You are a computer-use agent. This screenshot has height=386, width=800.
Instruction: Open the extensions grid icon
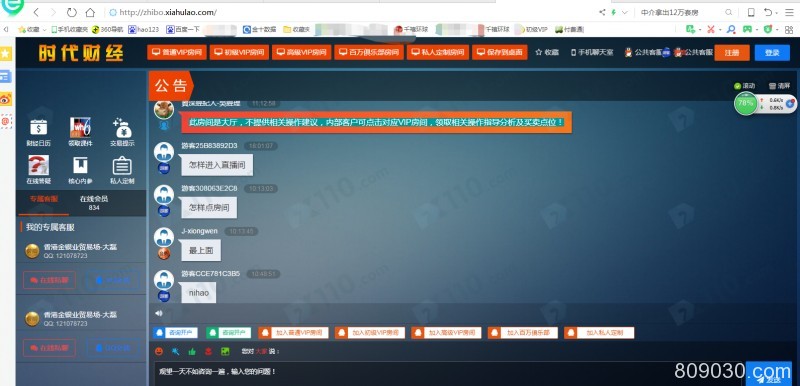point(789,30)
